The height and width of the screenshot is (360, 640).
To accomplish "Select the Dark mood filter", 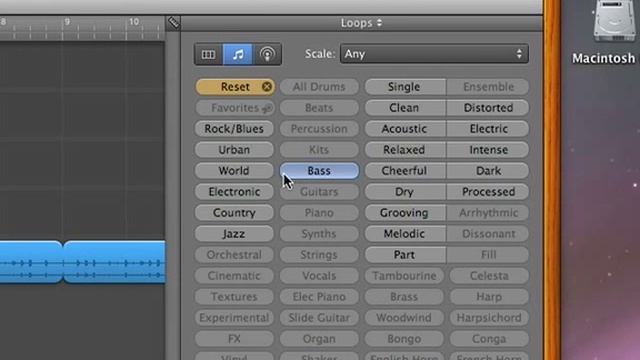I will [x=488, y=171].
